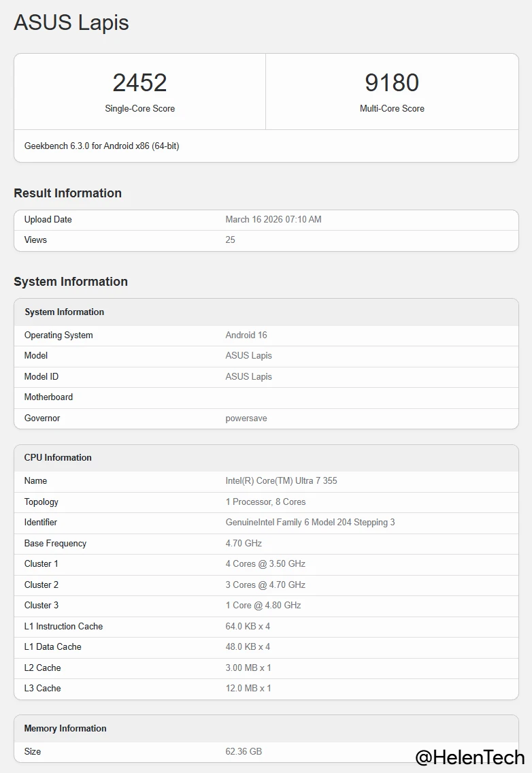Click the Name label under CPU Information

[35, 480]
